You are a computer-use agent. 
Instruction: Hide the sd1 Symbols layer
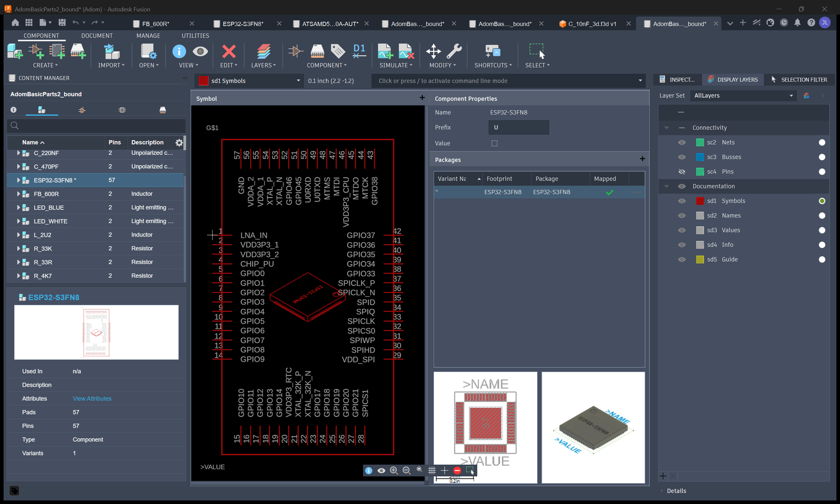681,201
